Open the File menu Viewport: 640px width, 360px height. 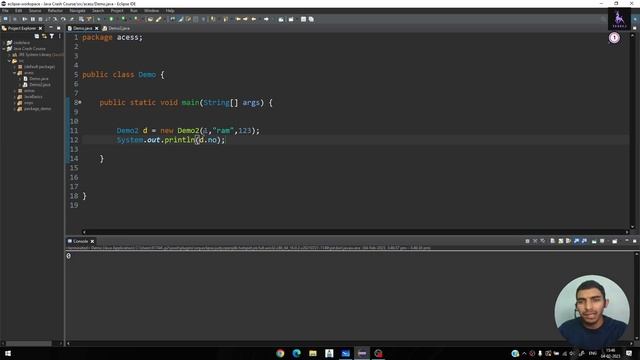click(x=5, y=11)
